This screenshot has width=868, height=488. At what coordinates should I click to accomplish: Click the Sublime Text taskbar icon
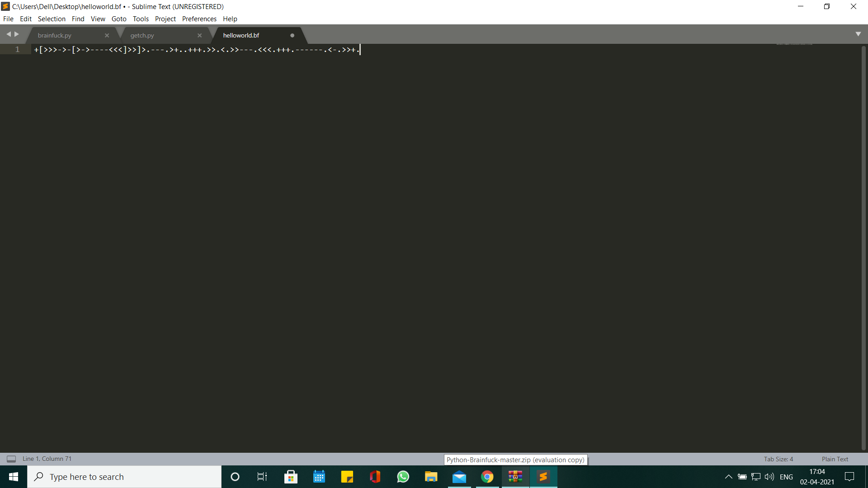[543, 477]
